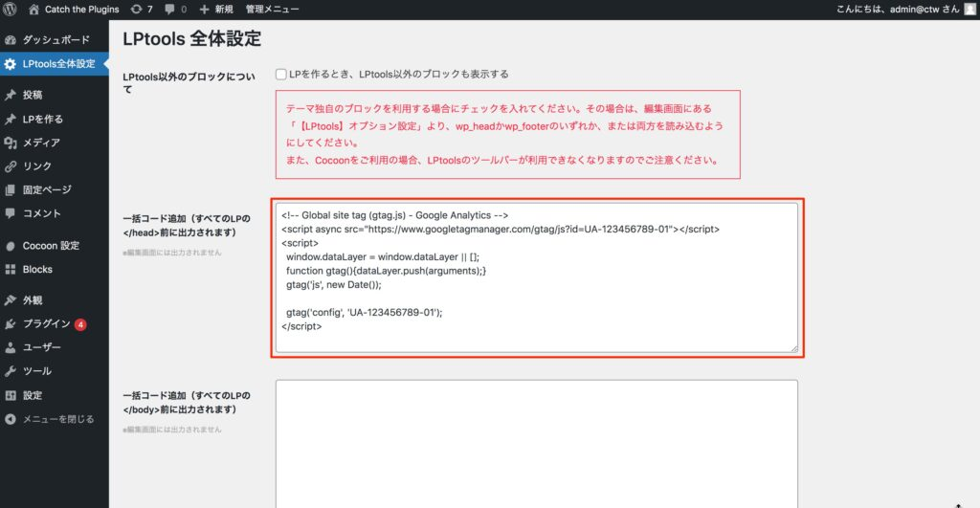Click the コメント bubble icon in sidebar
This screenshot has width=980, height=508.
point(10,213)
